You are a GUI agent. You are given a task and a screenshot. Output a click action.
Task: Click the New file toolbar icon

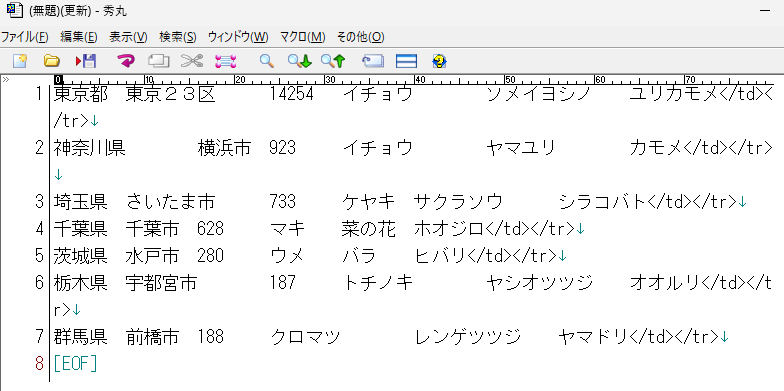(20, 62)
